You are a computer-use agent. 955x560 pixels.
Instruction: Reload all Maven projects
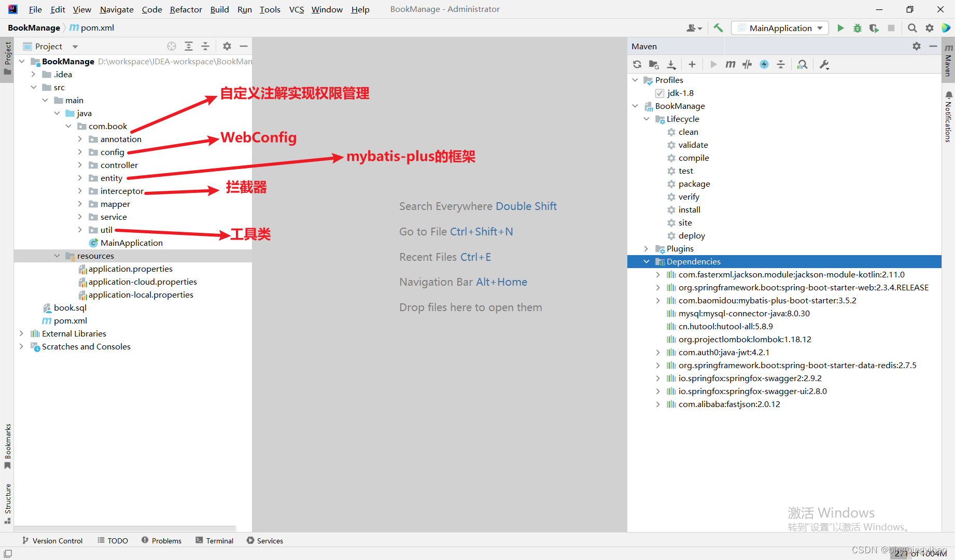pyautogui.click(x=637, y=64)
